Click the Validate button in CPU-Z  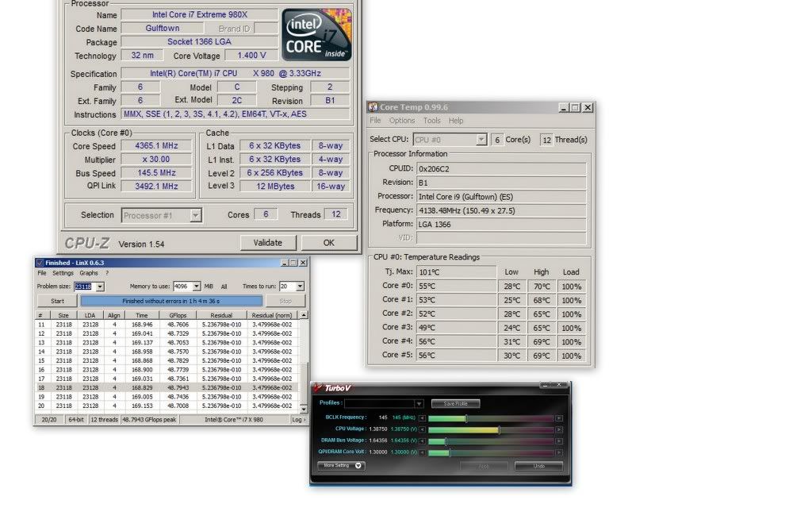pyautogui.click(x=268, y=243)
